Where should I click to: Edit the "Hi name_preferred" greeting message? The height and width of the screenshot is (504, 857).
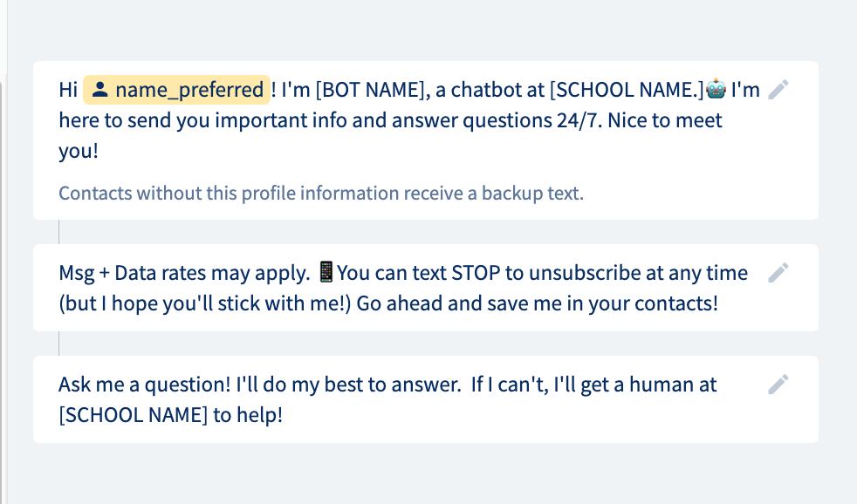(x=778, y=90)
